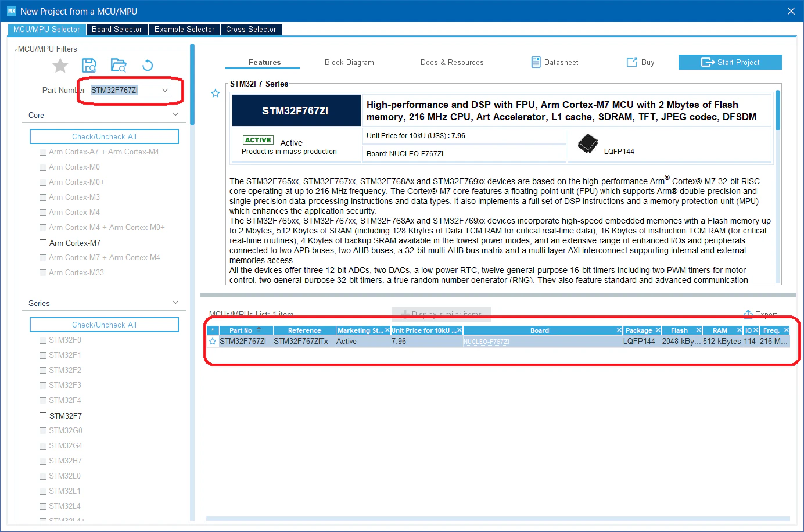804x532 pixels.
Task: Collapse the Core filter section
Action: (x=175, y=114)
